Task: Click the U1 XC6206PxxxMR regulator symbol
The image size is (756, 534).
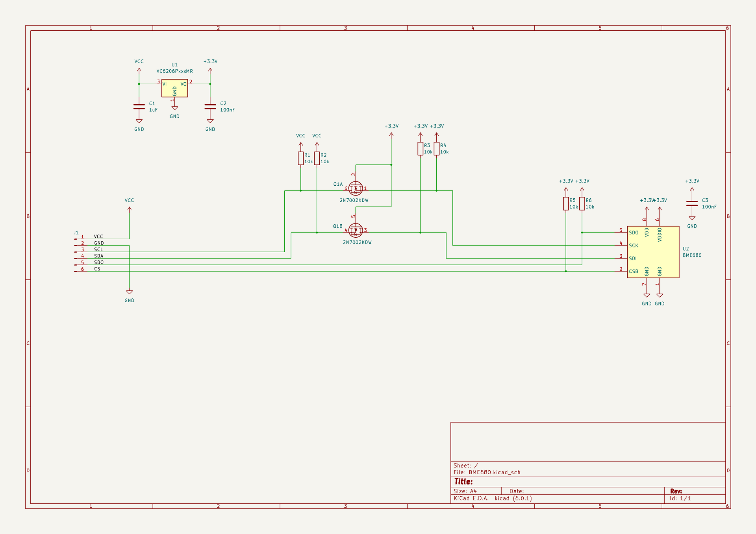Action: coord(174,88)
